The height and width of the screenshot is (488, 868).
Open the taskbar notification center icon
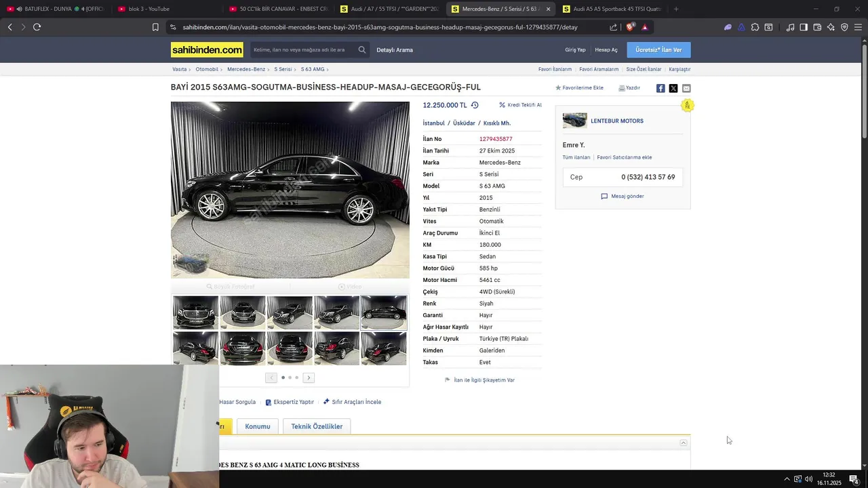854,479
